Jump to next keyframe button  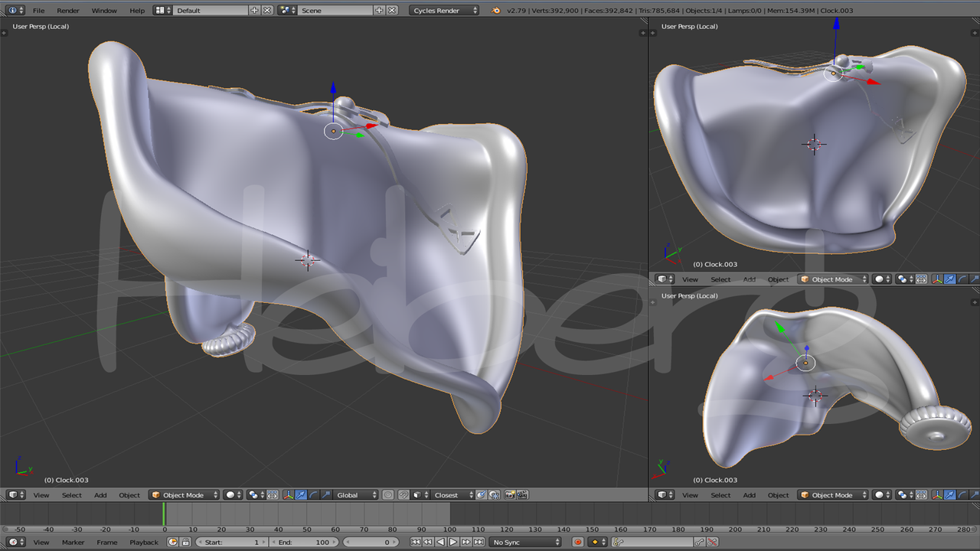click(465, 542)
